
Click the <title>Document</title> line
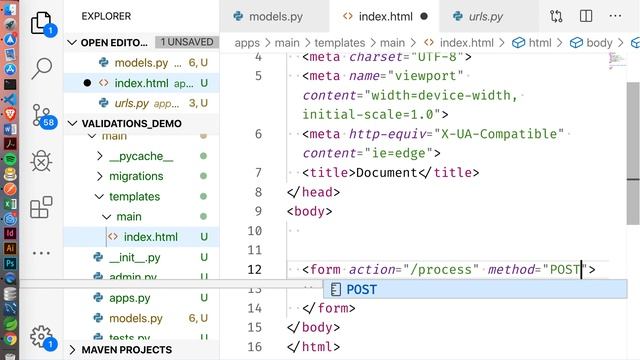pos(391,173)
